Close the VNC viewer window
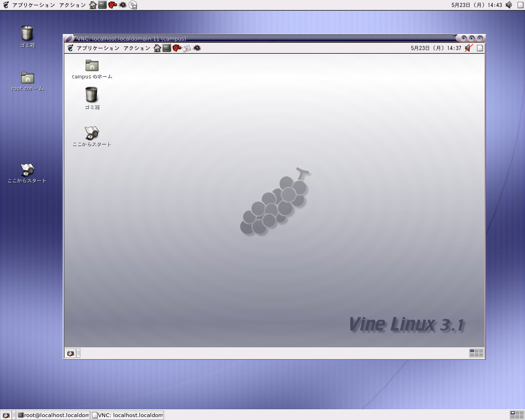The height and width of the screenshot is (420, 525). [x=479, y=38]
